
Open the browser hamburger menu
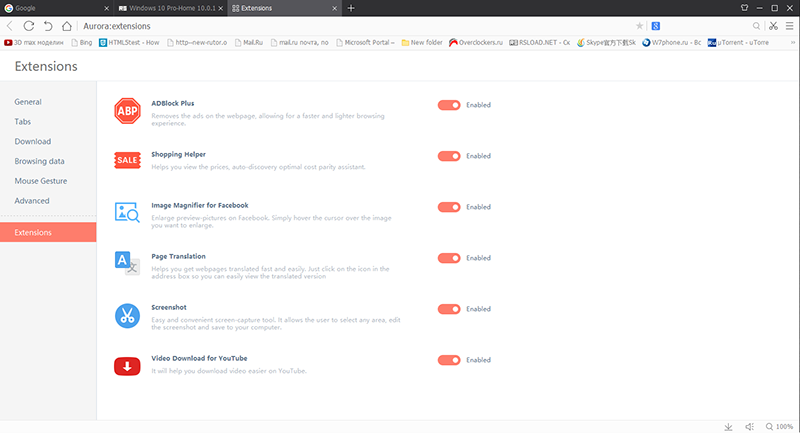coord(789,26)
